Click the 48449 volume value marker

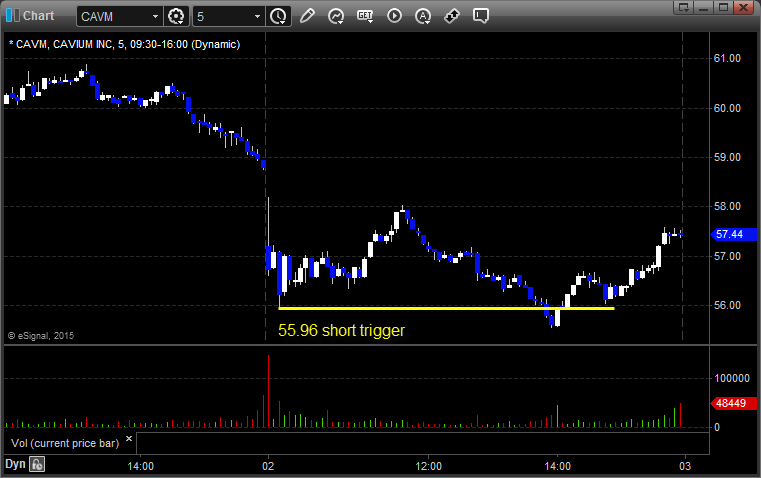(733, 403)
